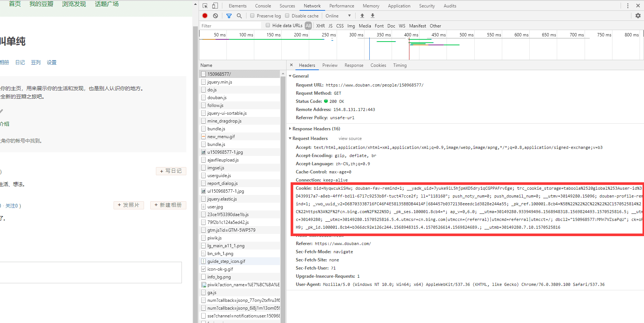Open the network search magnifier

pyautogui.click(x=239, y=16)
